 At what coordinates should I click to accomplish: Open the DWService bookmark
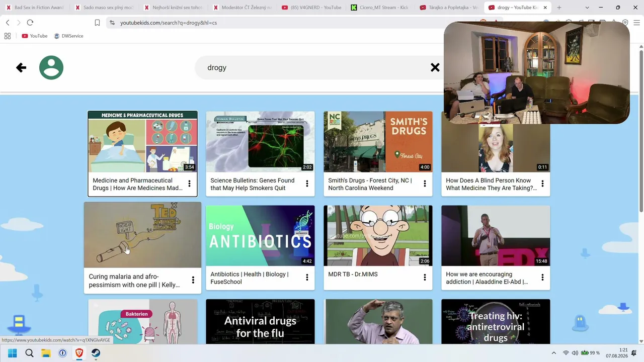click(x=68, y=36)
